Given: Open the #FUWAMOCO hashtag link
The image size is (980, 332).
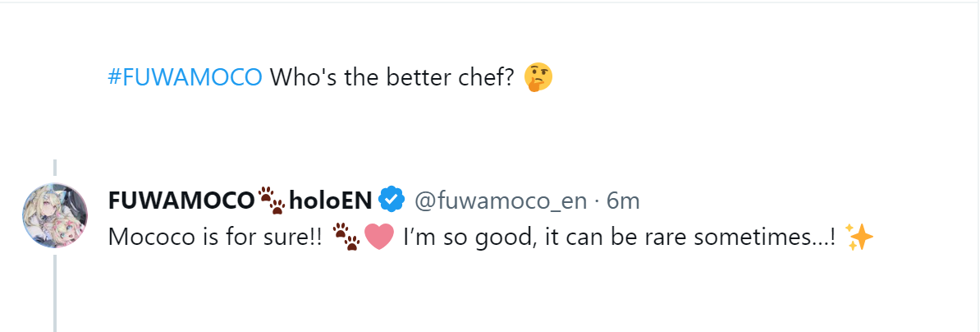Looking at the screenshot, I should 185,78.
